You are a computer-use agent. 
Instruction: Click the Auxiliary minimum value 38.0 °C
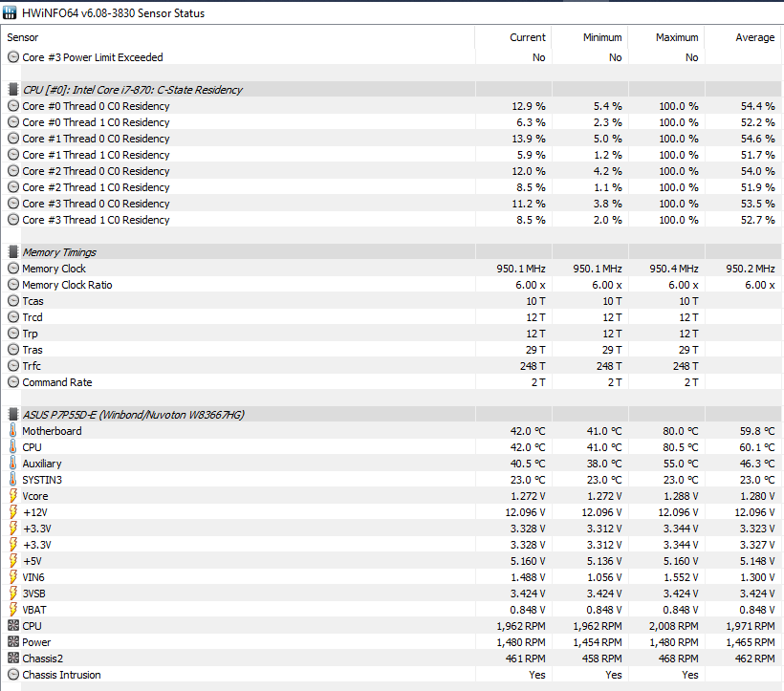604,464
